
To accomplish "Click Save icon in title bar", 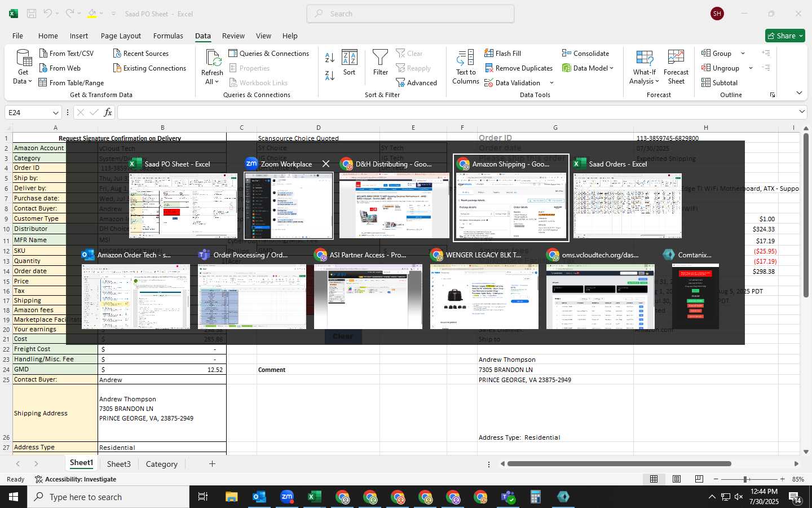I will click(32, 14).
